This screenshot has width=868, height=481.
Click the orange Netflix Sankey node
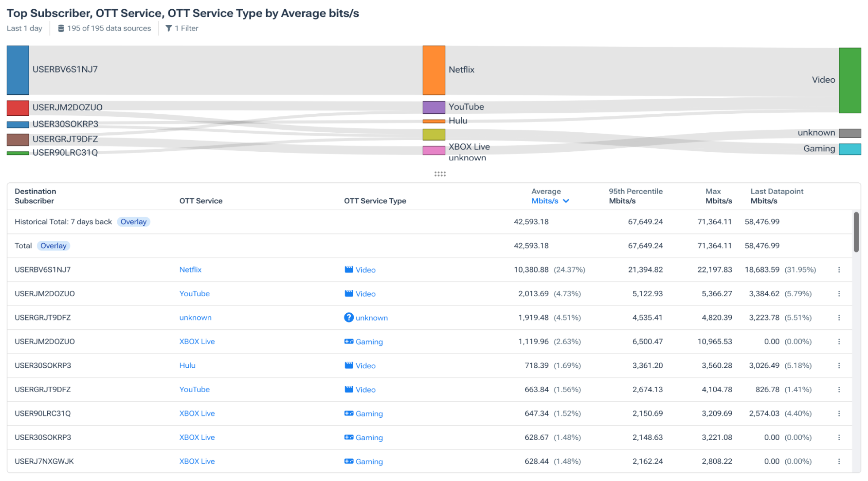coord(433,70)
